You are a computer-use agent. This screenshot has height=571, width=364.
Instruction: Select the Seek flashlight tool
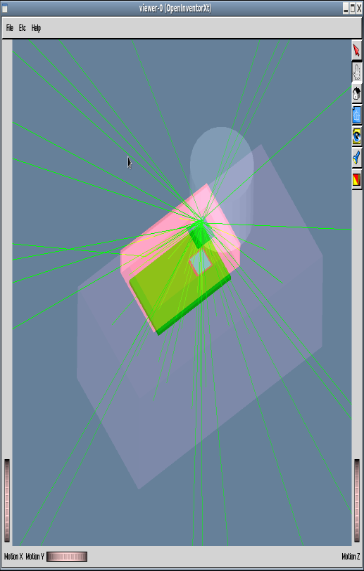pos(357,158)
